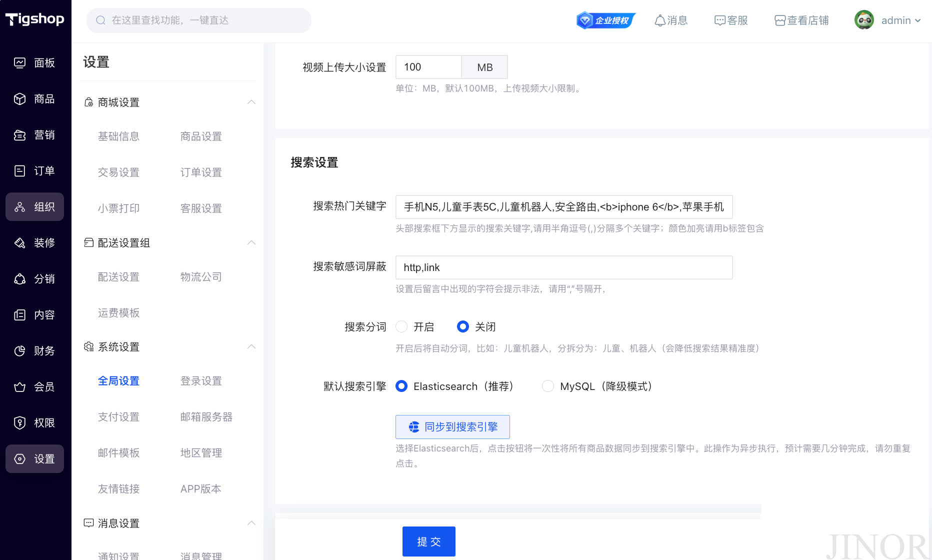Screen dimensions: 932x560
Task: Collapse the 配送设置组 section chevron
Action: (251, 242)
